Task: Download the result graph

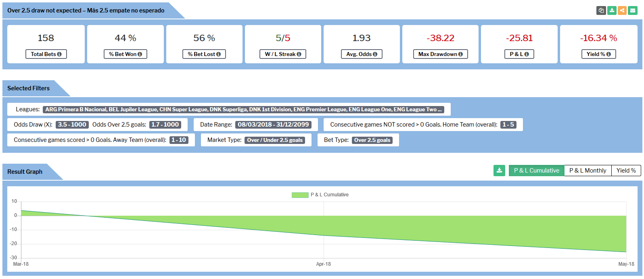Action: (499, 171)
